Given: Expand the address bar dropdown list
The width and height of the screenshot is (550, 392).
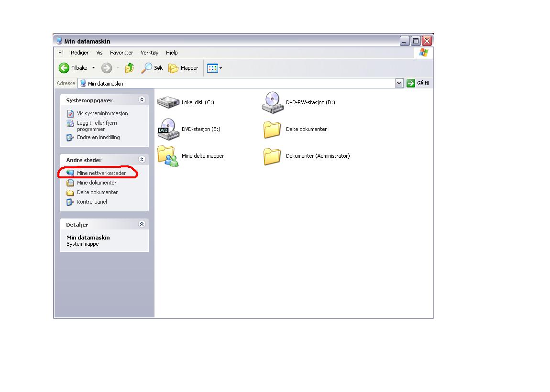Looking at the screenshot, I should (399, 84).
